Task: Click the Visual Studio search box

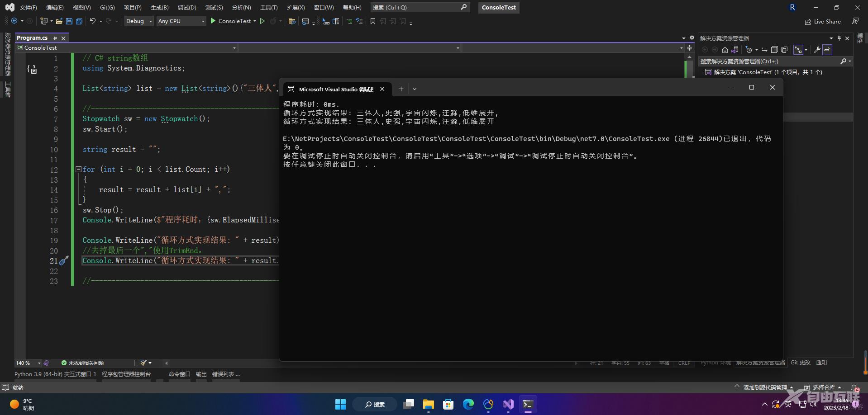Action: point(420,8)
